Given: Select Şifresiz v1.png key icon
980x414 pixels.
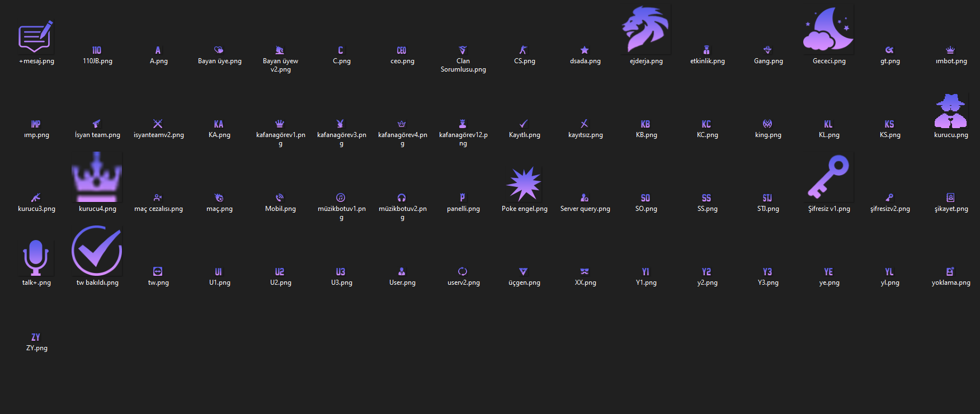Looking at the screenshot, I should pos(828,177).
